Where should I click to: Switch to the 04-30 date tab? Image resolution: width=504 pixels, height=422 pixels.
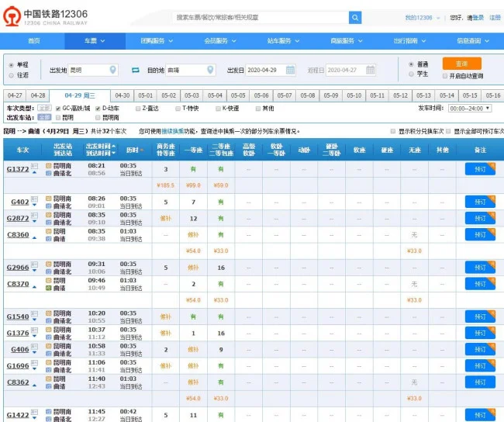click(x=123, y=95)
